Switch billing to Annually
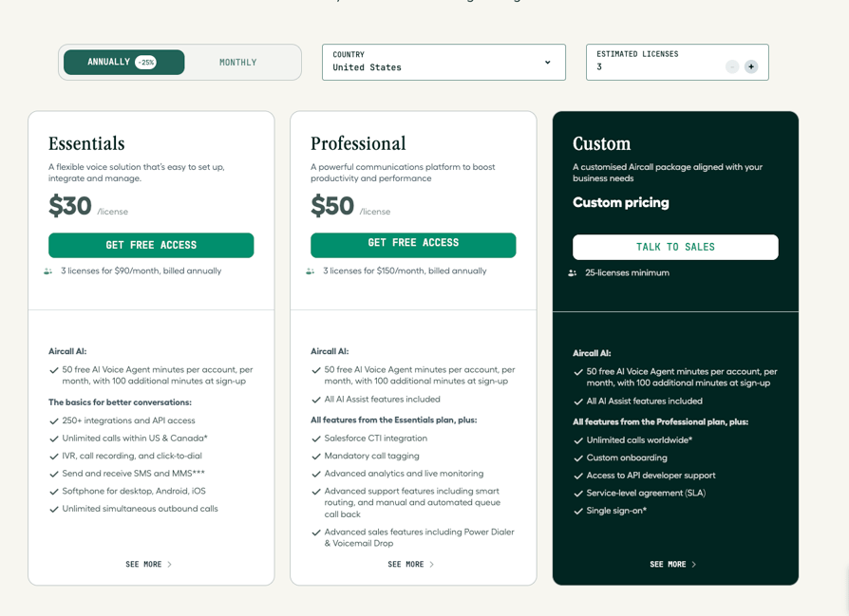This screenshot has height=616, width=849. point(124,63)
